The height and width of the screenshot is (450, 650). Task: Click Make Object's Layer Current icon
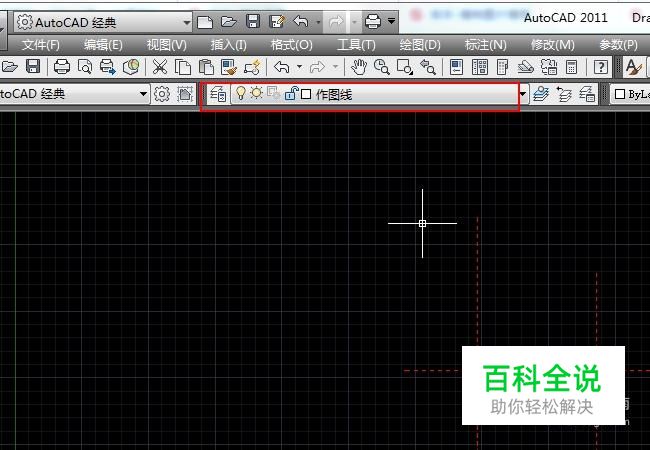541,94
